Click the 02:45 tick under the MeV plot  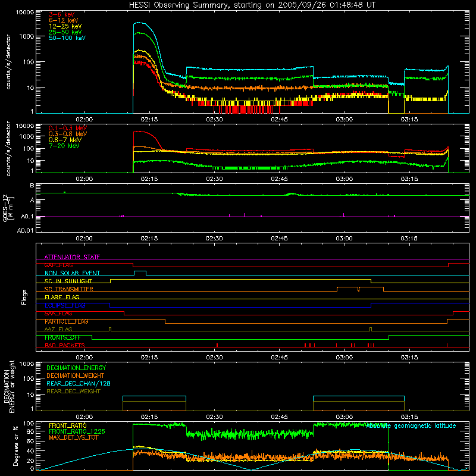click(279, 179)
